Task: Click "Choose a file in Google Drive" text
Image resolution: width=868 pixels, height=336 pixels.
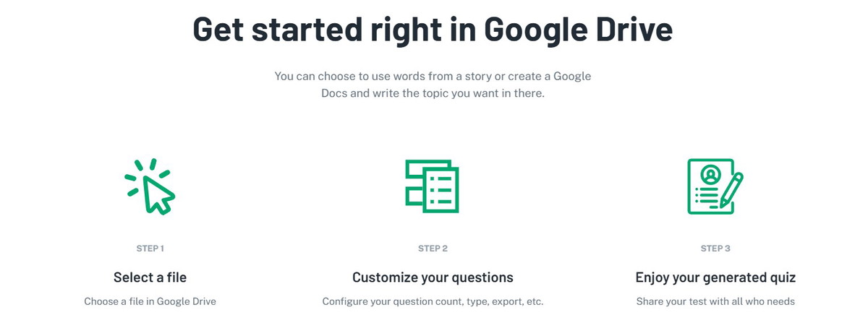Action: coord(150,301)
